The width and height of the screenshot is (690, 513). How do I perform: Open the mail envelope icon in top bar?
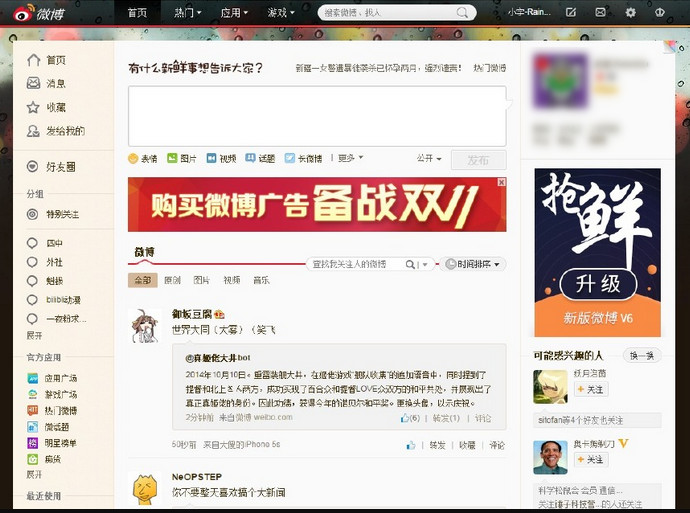[x=600, y=12]
